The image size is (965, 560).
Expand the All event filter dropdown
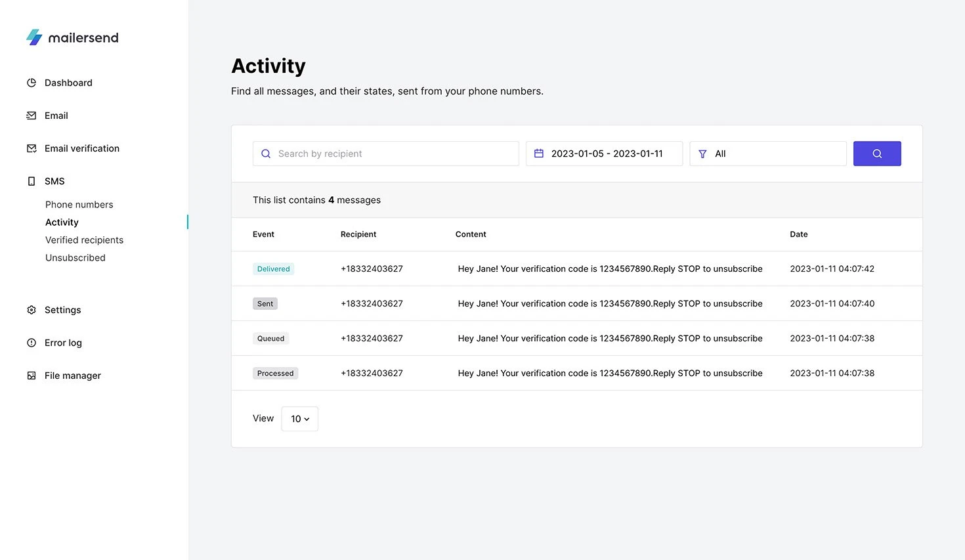pyautogui.click(x=767, y=154)
